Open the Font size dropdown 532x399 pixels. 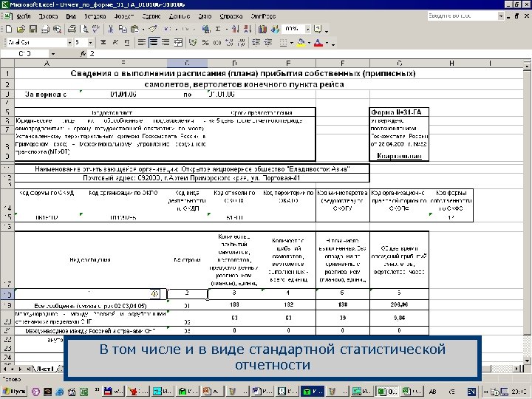(91, 42)
